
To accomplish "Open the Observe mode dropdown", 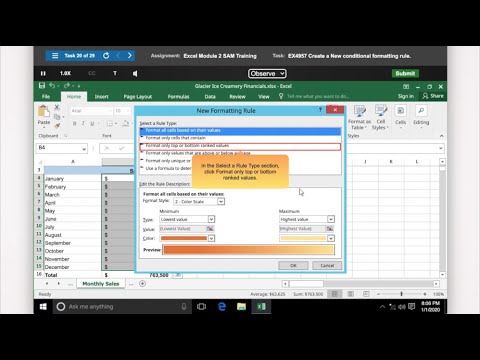I will 267,74.
